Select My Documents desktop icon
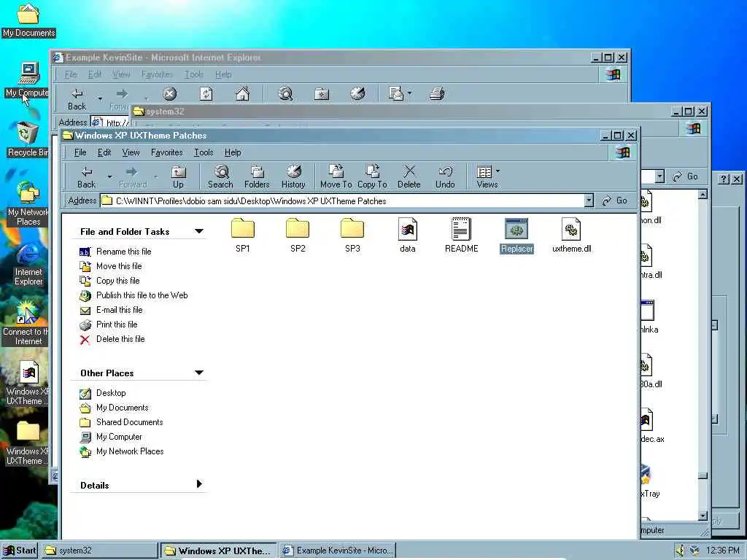 [x=28, y=20]
